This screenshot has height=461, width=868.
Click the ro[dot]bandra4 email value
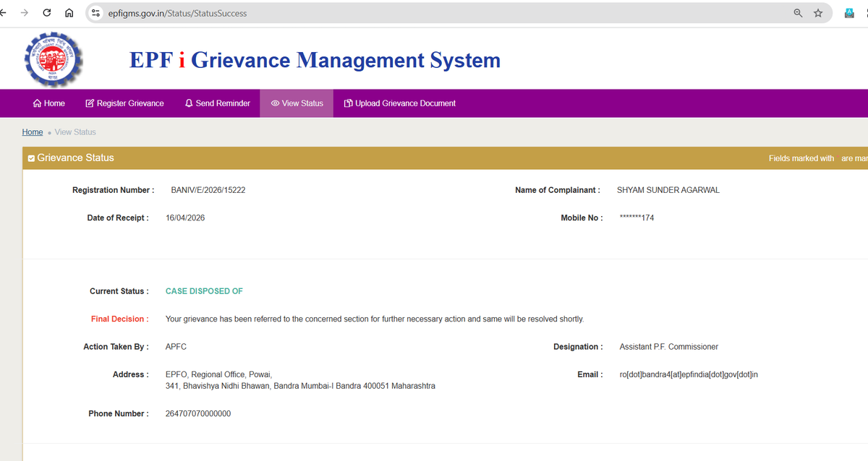click(x=689, y=374)
